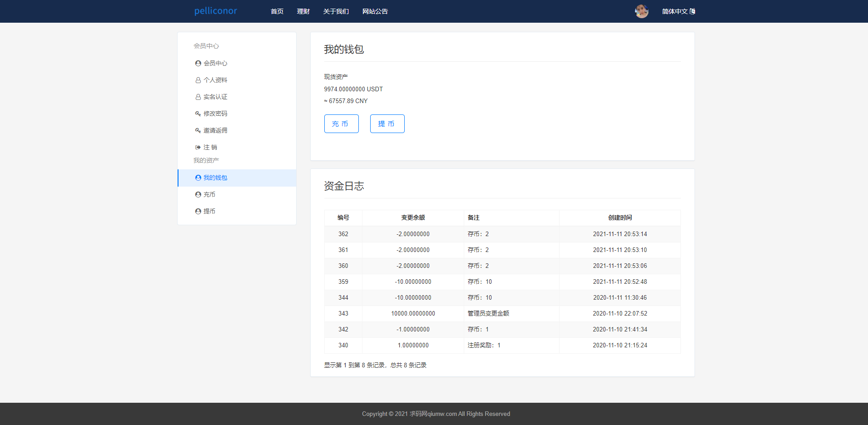
Task: Click the icon next to 实名认证
Action: tap(198, 97)
